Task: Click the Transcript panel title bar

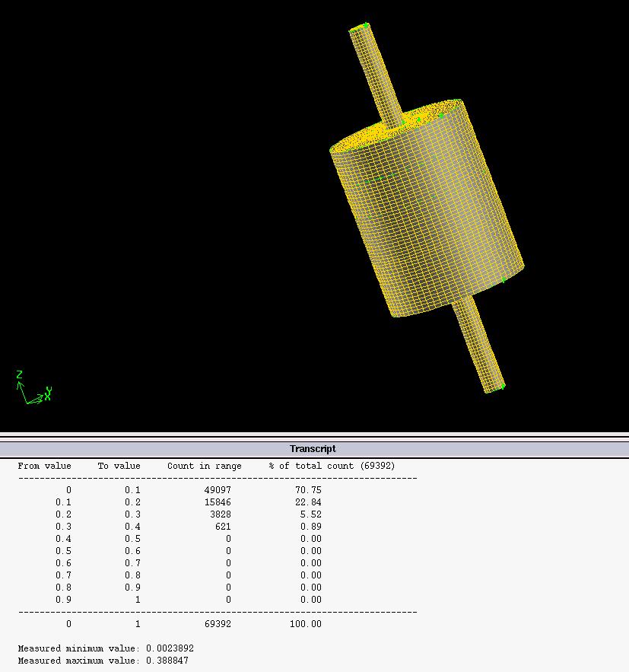Action: click(x=313, y=449)
